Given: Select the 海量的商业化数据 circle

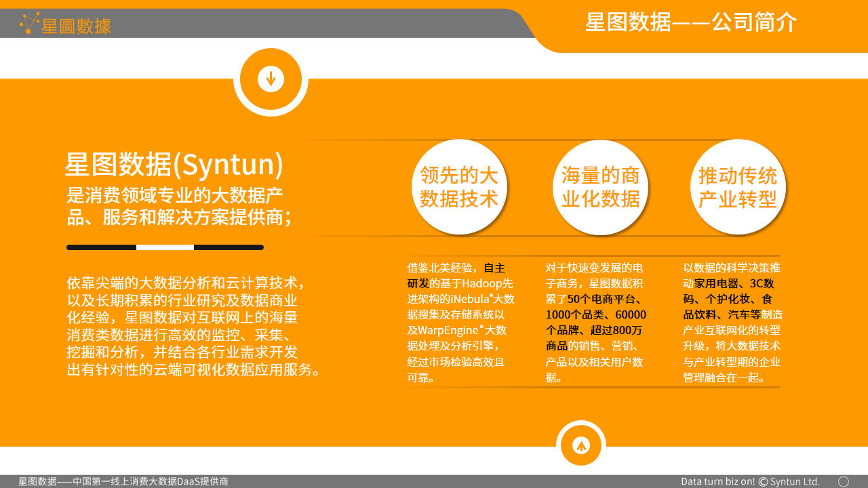Looking at the screenshot, I should pyautogui.click(x=600, y=187).
